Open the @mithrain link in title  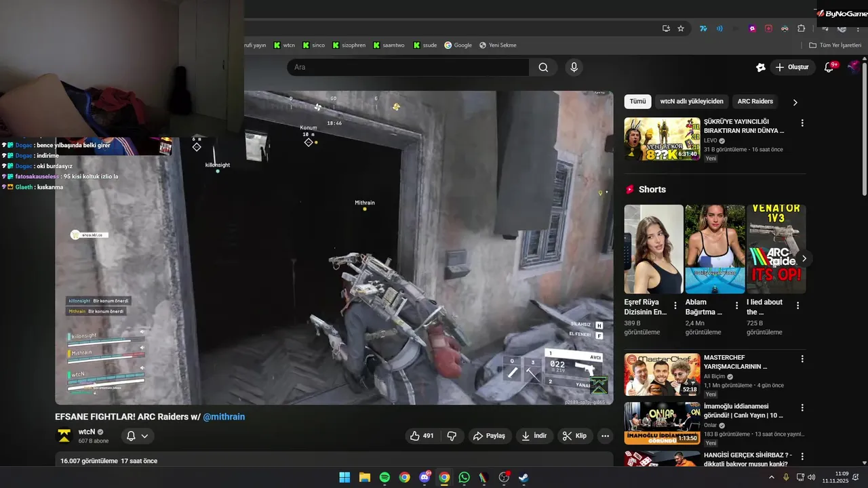[224, 417]
